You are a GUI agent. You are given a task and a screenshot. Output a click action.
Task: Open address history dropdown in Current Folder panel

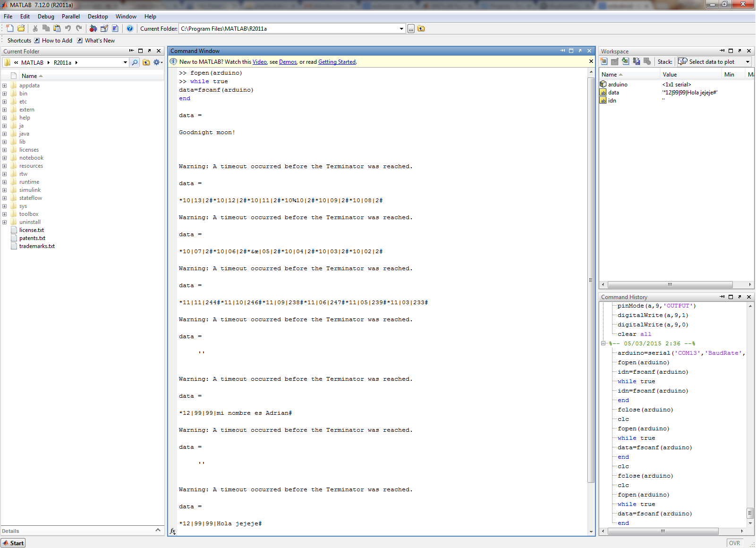point(125,62)
